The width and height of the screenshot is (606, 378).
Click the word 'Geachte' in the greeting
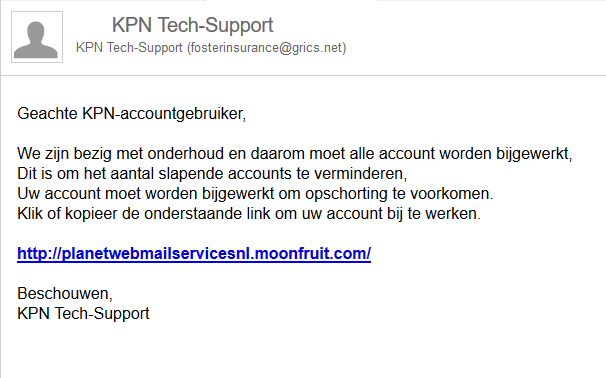pyautogui.click(x=47, y=114)
